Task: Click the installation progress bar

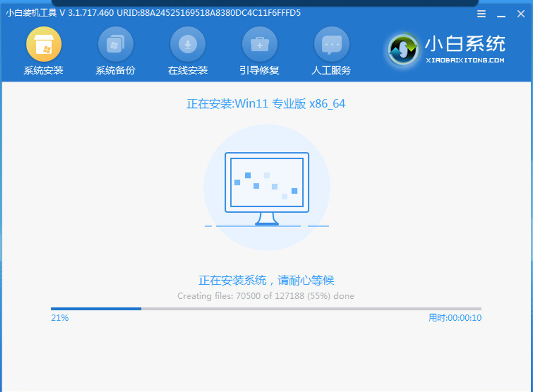Action: coord(266,309)
